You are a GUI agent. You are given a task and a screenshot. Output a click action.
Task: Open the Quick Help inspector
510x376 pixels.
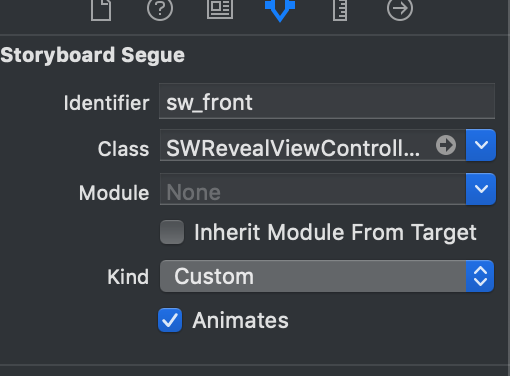160,9
